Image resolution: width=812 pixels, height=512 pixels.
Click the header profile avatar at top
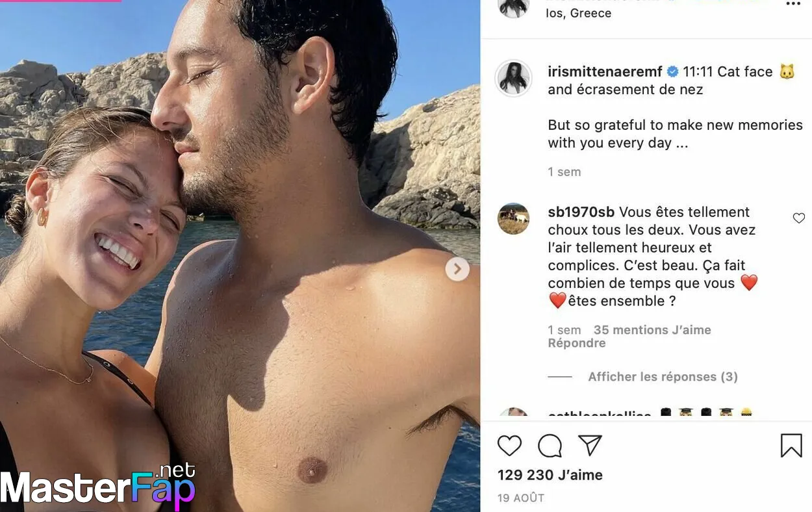pyautogui.click(x=513, y=5)
